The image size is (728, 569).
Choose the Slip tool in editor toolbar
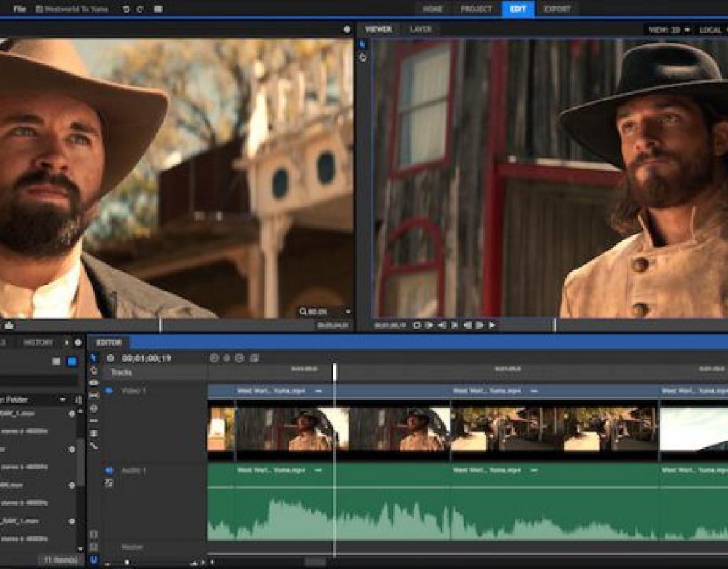pyautogui.click(x=93, y=395)
